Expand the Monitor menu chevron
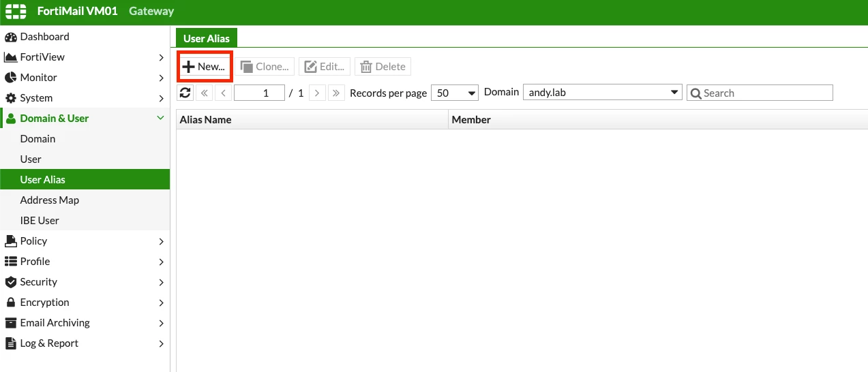This screenshot has height=372, width=868. click(161, 78)
